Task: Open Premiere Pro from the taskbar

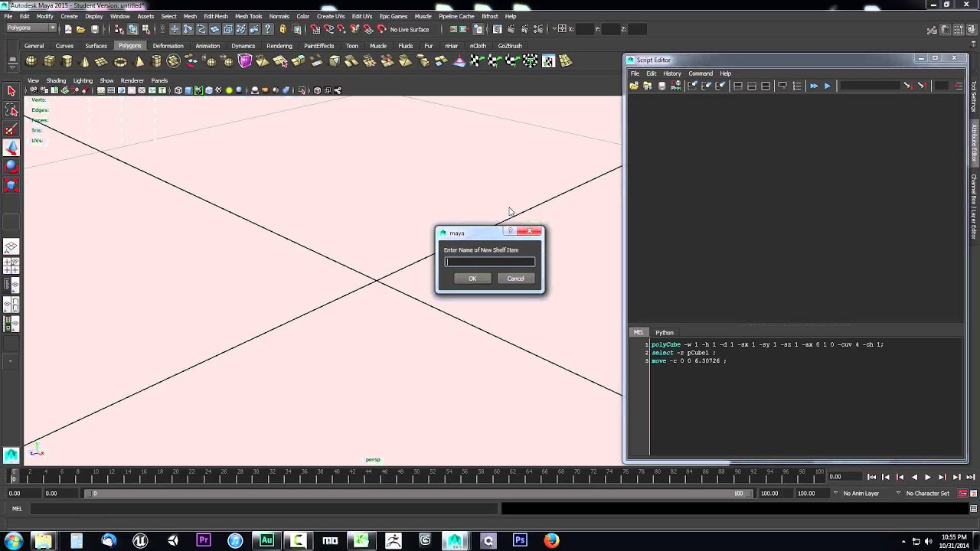Action: point(204,540)
